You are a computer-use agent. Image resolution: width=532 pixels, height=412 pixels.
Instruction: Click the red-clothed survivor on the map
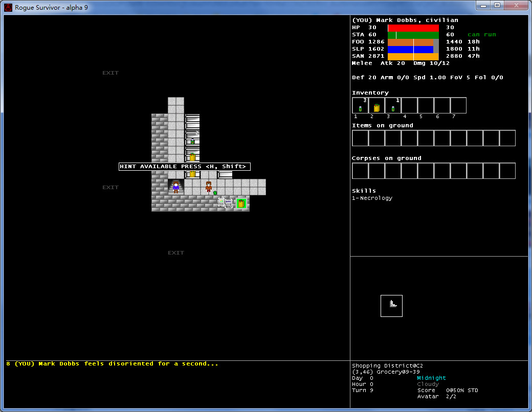pos(209,187)
